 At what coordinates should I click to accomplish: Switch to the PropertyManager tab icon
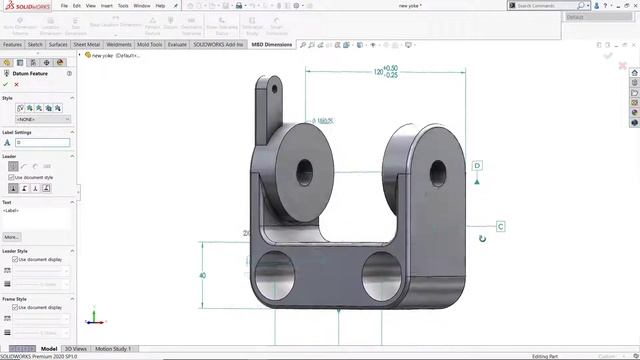tap(20, 62)
